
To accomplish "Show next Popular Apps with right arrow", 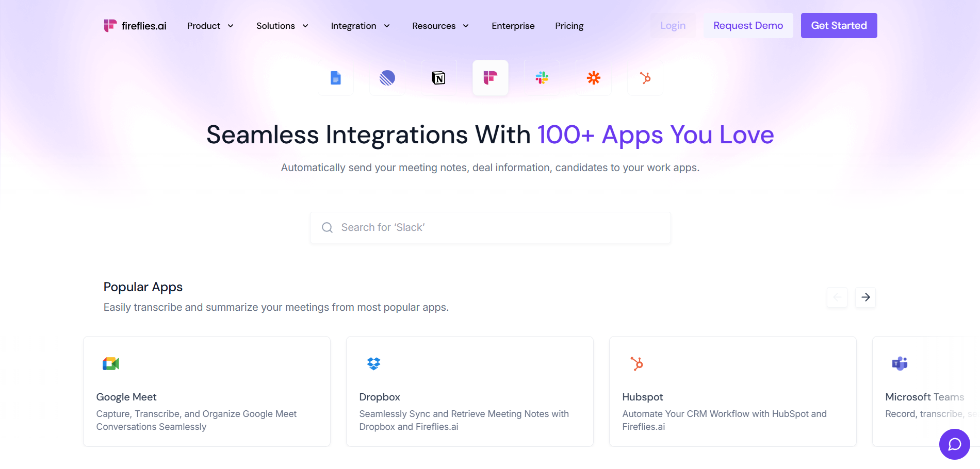I will click(x=865, y=297).
